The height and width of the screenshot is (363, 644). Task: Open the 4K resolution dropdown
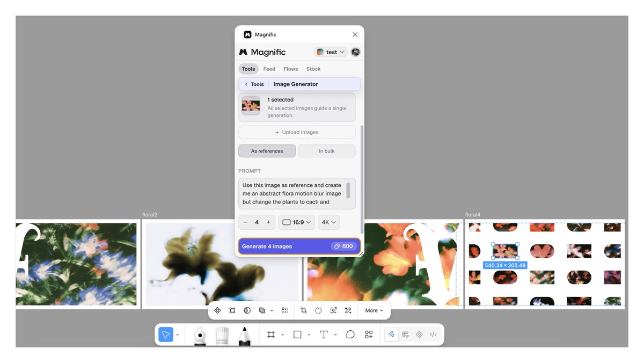coord(329,222)
